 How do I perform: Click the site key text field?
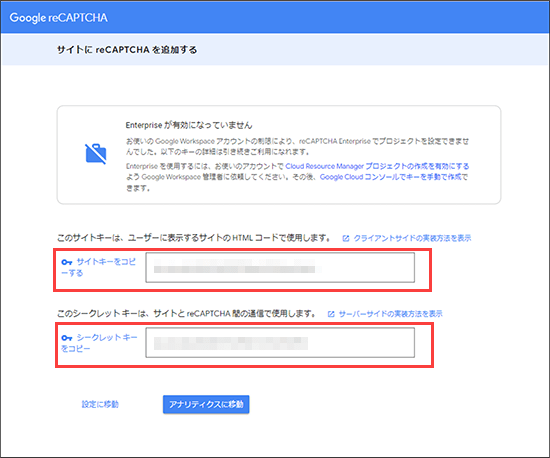coord(280,267)
